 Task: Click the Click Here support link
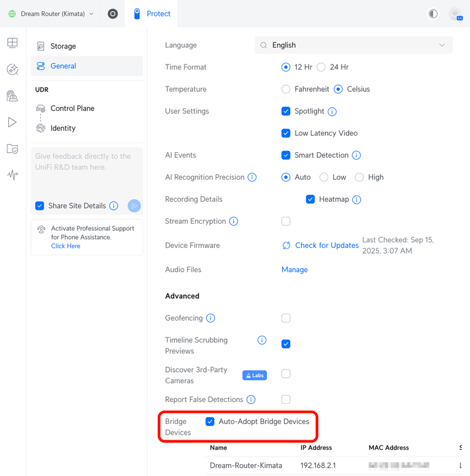point(66,246)
